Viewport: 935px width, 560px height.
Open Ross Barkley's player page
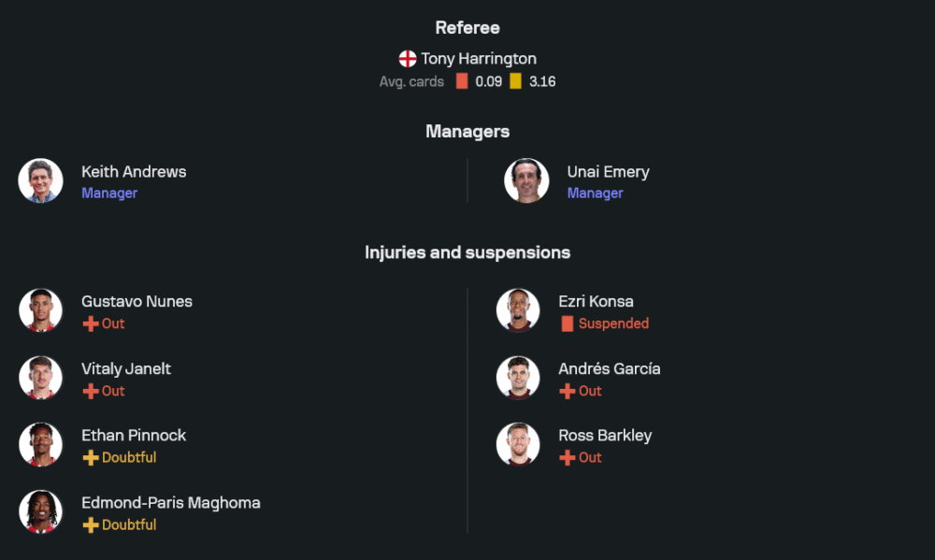(x=605, y=436)
